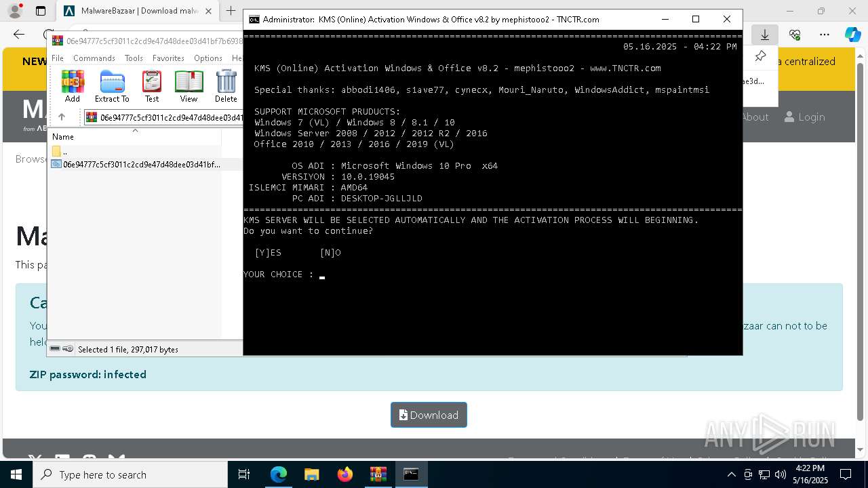Go up one folder level in WinRAR
Viewport: 868px width, 488px height.
[62, 117]
